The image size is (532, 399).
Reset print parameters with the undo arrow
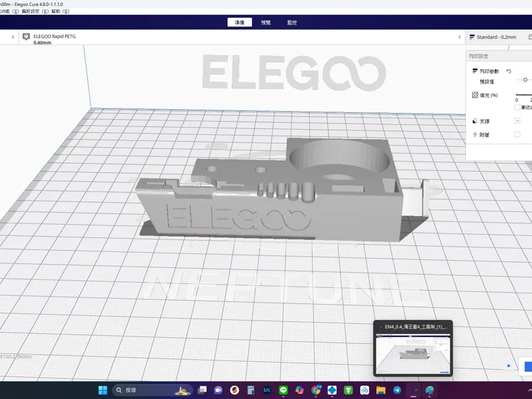point(509,71)
